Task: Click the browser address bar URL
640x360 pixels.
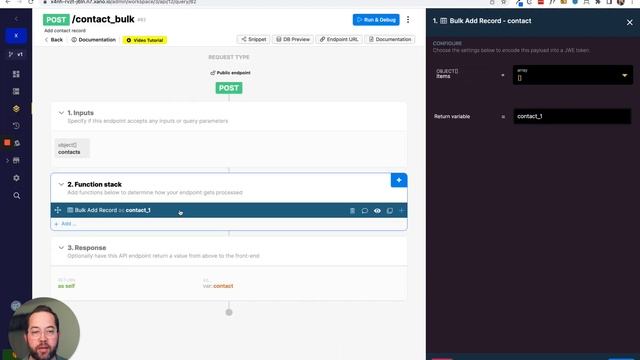Action: point(123,2)
